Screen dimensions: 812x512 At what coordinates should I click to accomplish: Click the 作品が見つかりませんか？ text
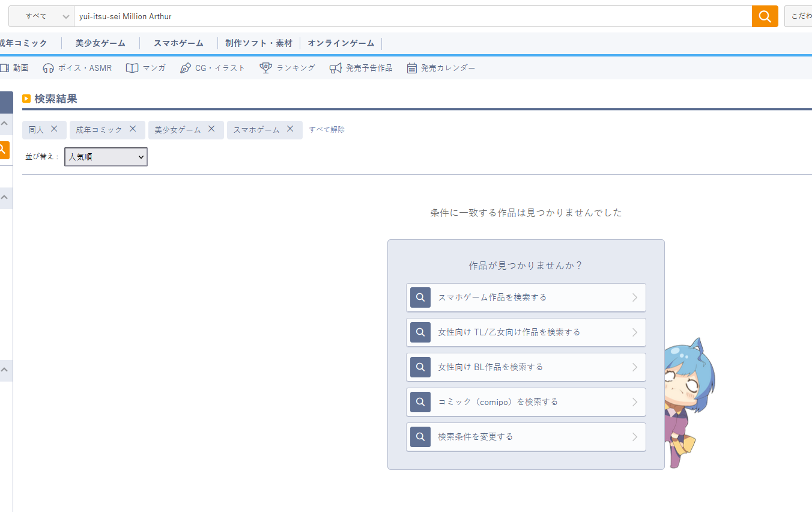tap(526, 266)
